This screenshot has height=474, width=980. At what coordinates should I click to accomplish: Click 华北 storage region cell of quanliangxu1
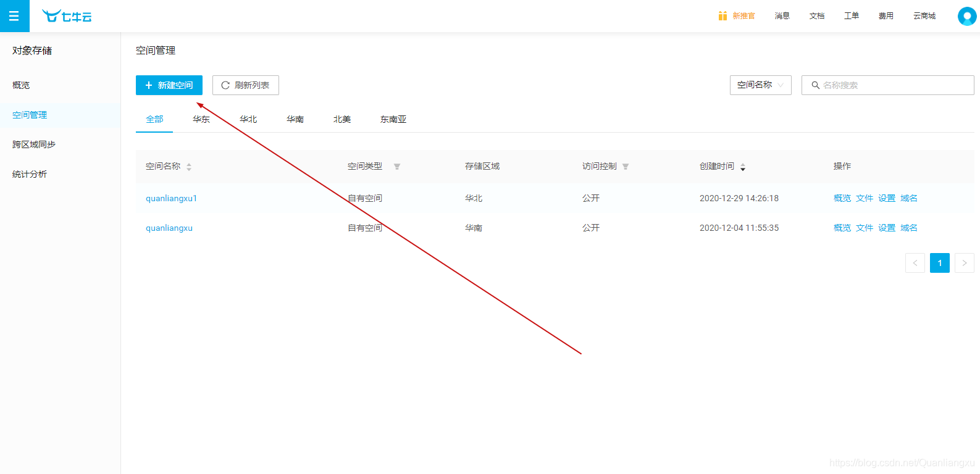pos(474,198)
